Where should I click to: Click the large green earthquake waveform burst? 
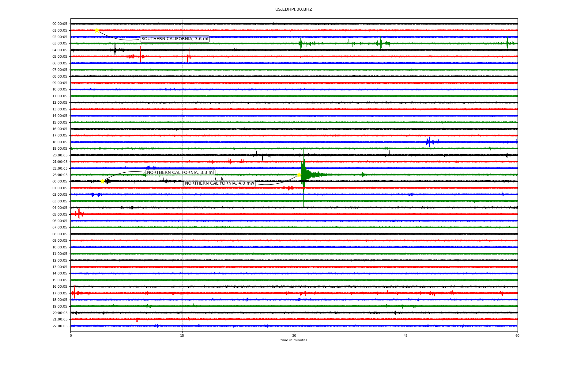point(304,175)
